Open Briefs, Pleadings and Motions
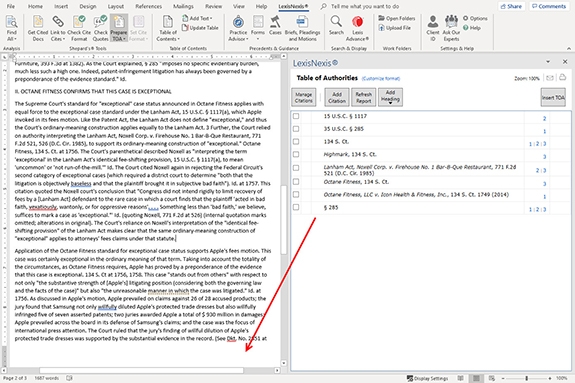This screenshot has height=383, width=575. pos(302,28)
